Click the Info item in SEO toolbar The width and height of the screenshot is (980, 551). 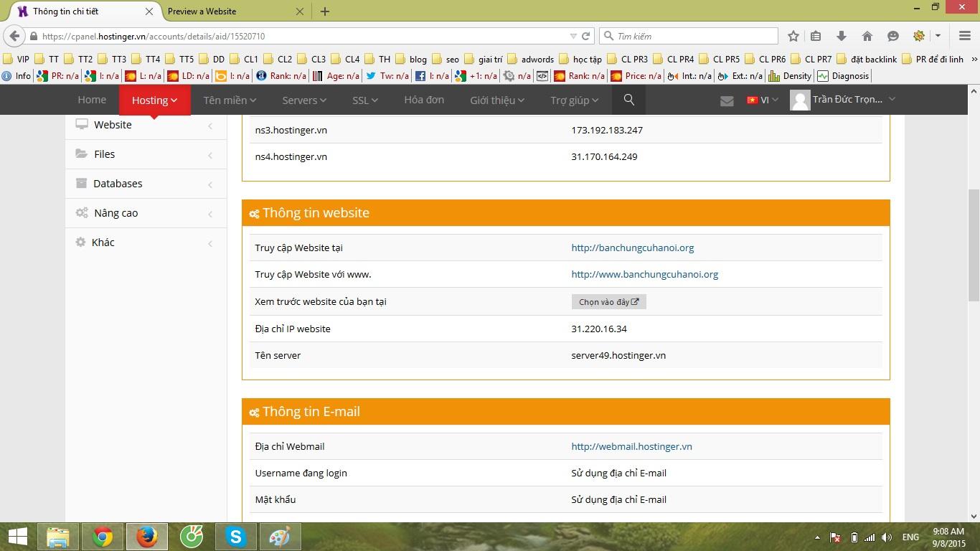[x=17, y=76]
